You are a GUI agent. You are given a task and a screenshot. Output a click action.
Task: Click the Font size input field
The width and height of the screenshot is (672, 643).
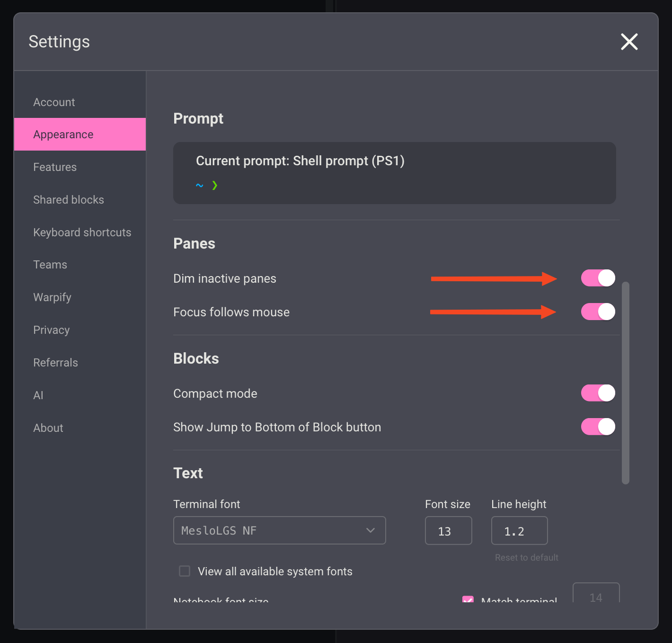[x=448, y=531]
